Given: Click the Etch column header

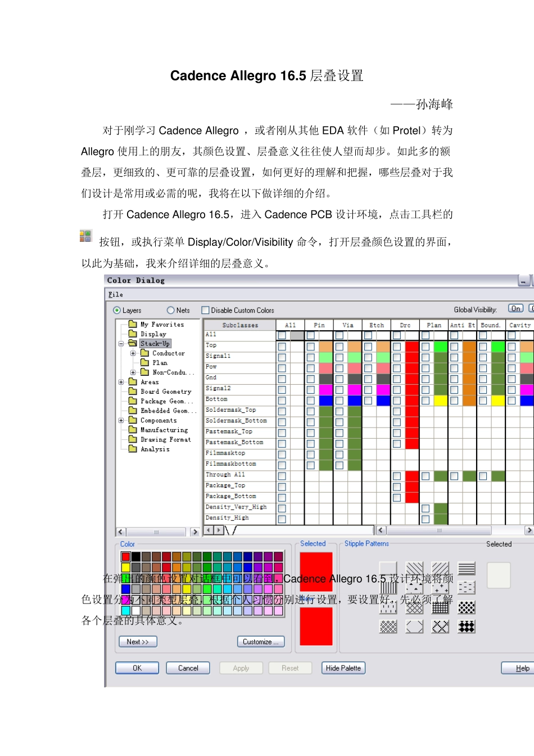Looking at the screenshot, I should pyautogui.click(x=377, y=325).
